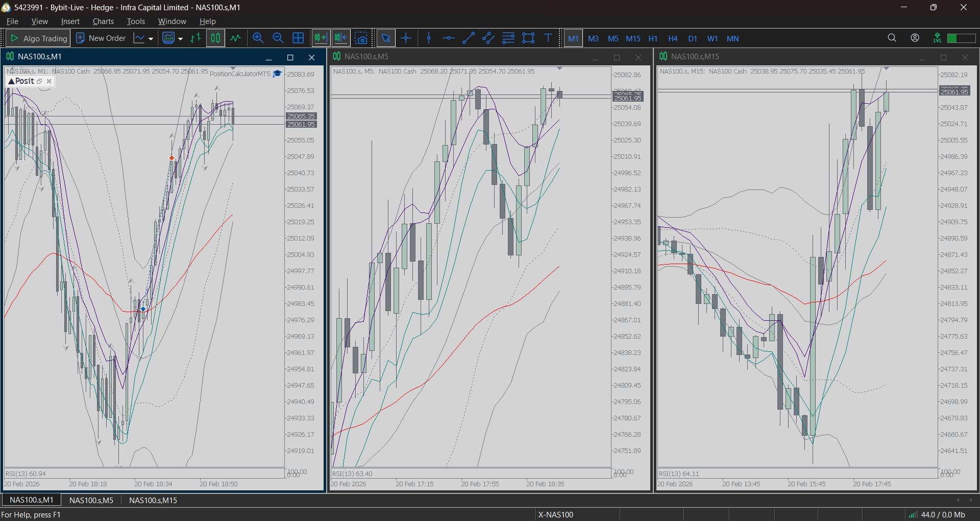Screen dimensions: 980x521
Task: Expand the Posit panel triangle
Action: pos(11,81)
